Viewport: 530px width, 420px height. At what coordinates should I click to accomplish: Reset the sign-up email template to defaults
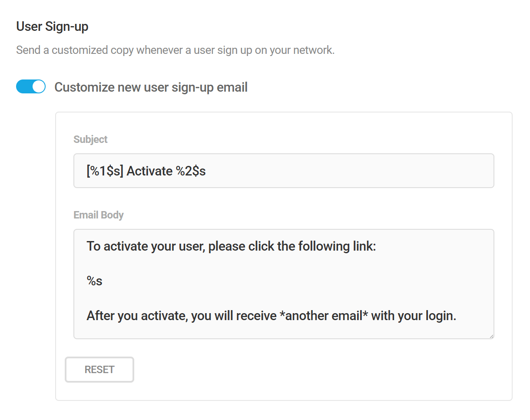(99, 370)
